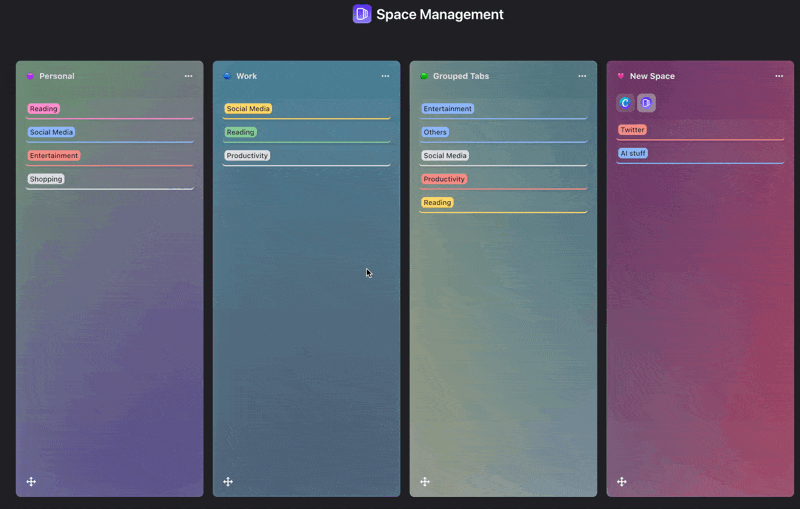The height and width of the screenshot is (509, 800).
Task: Select the Entertainment group in Grouped Tabs
Action: [447, 109]
